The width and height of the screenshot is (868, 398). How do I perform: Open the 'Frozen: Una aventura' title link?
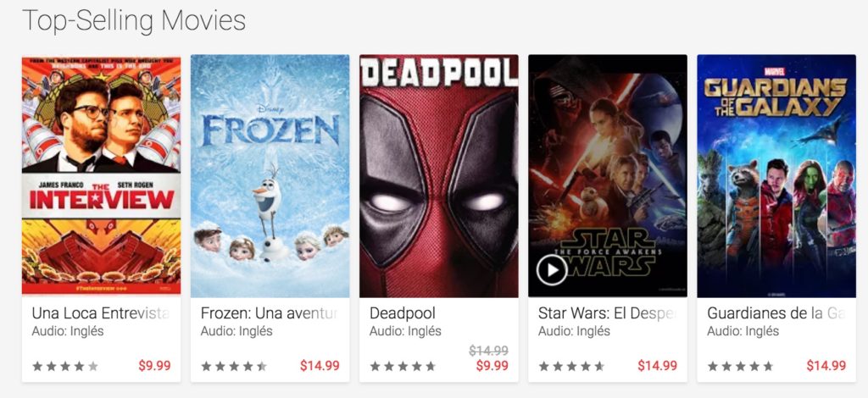click(269, 314)
